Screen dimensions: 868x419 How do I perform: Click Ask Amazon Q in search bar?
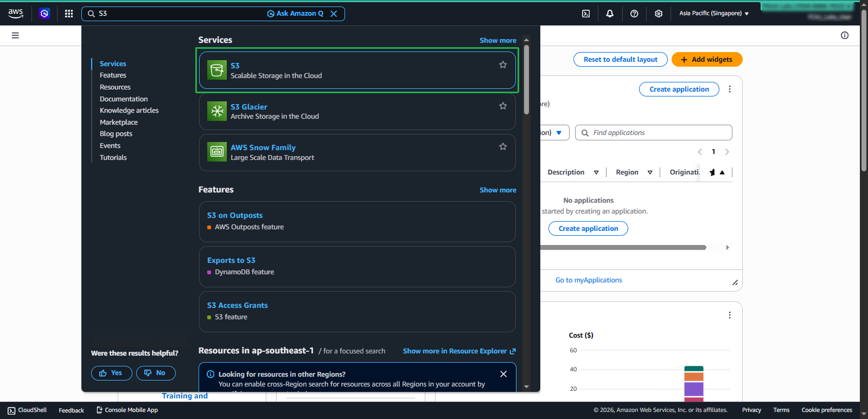(x=295, y=14)
